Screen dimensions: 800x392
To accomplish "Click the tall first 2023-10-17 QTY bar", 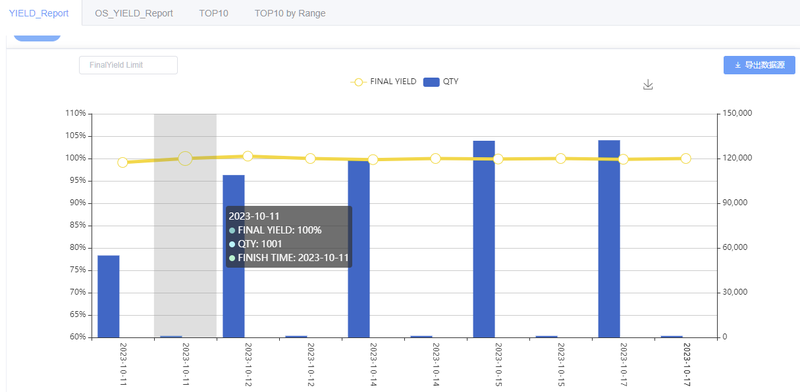I will click(x=609, y=239).
